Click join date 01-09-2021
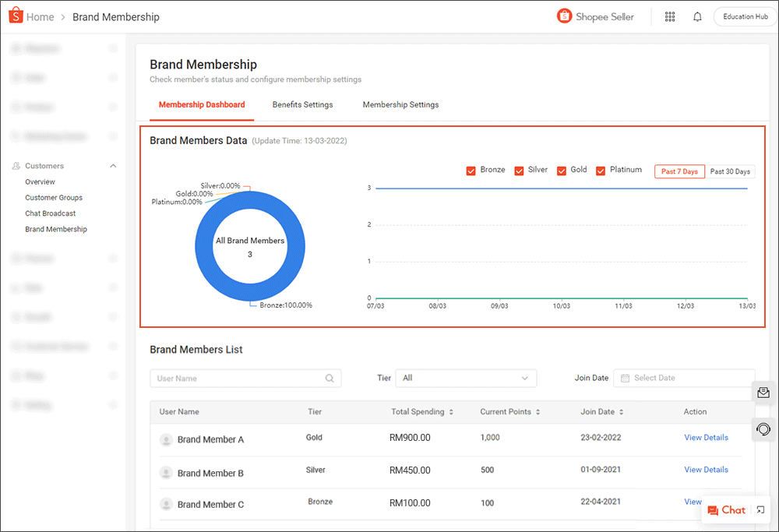This screenshot has height=532, width=779. pos(601,470)
